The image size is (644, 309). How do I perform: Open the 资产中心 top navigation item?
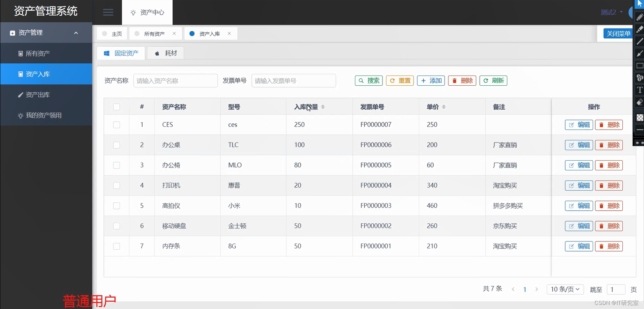click(x=147, y=13)
